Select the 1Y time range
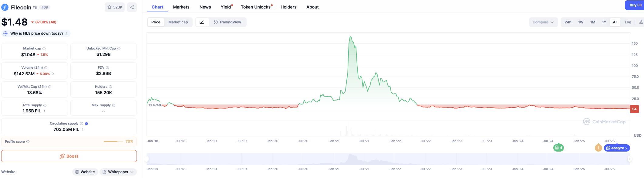The width and height of the screenshot is (644, 178). coord(604,22)
